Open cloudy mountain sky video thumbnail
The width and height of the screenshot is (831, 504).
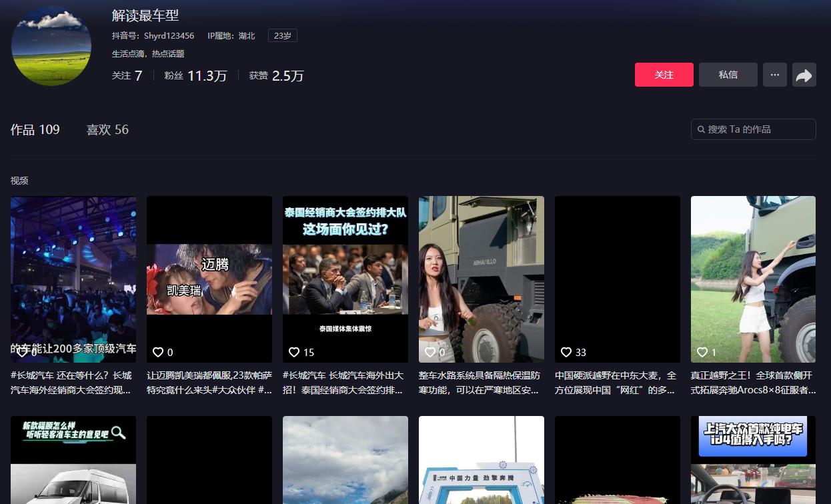point(345,460)
